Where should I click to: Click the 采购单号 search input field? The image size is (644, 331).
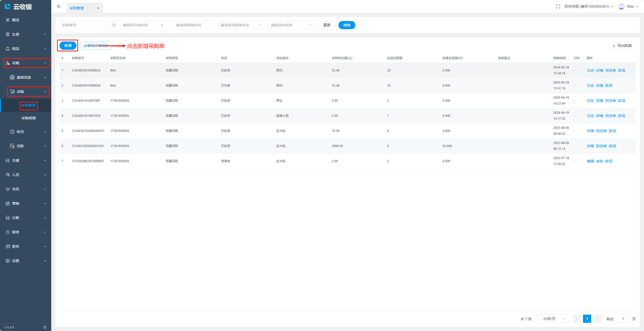tap(83, 25)
